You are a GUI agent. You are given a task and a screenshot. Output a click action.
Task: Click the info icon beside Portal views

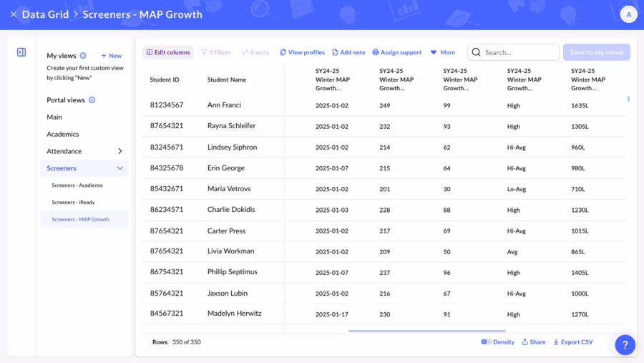92,100
